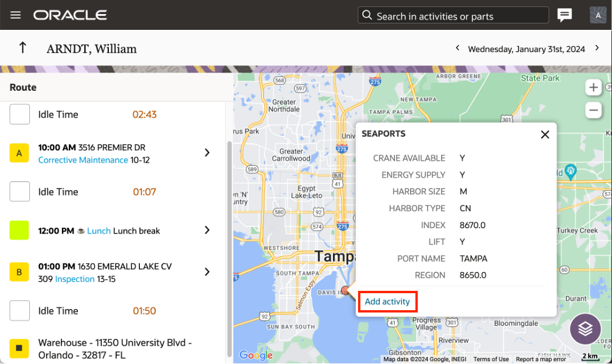612x364 pixels.
Task: Click the Idle Time 01:07 box
Action: [19, 191]
